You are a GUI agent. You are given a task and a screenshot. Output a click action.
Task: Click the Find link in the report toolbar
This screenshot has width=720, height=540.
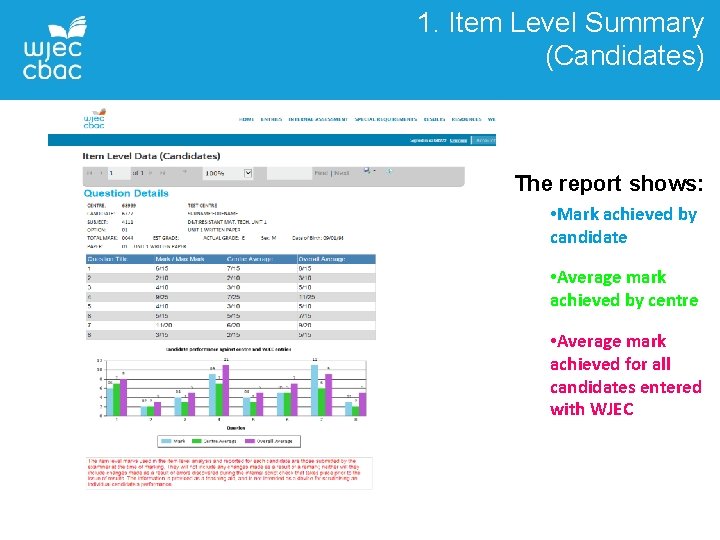321,173
